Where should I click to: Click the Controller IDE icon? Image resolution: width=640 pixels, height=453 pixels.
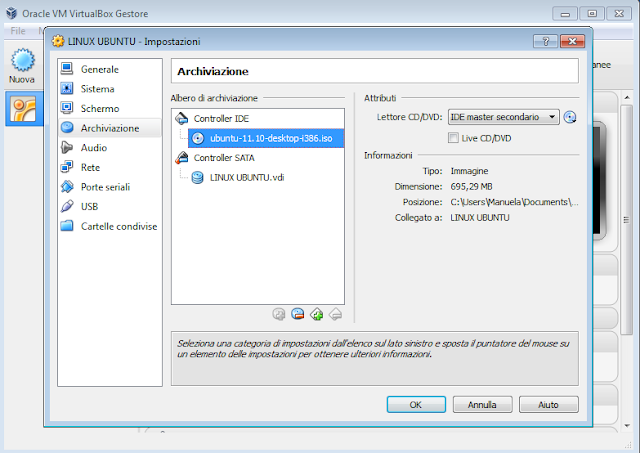(x=182, y=118)
